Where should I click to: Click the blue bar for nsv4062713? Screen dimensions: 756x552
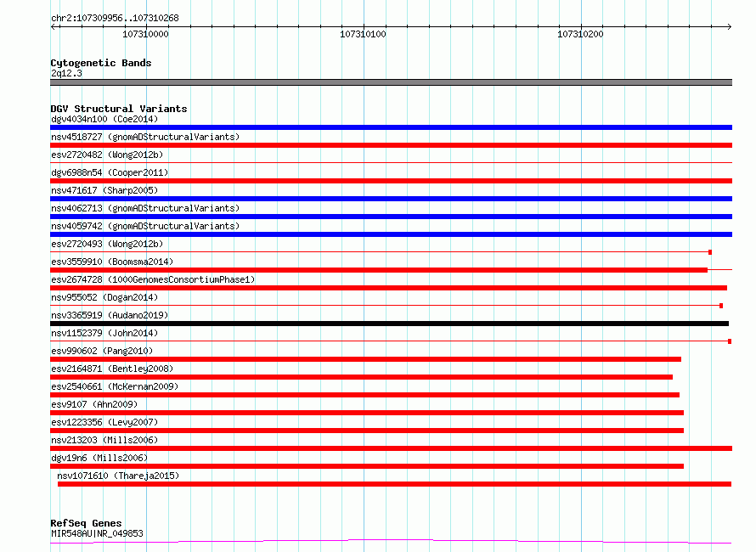[x=391, y=217]
